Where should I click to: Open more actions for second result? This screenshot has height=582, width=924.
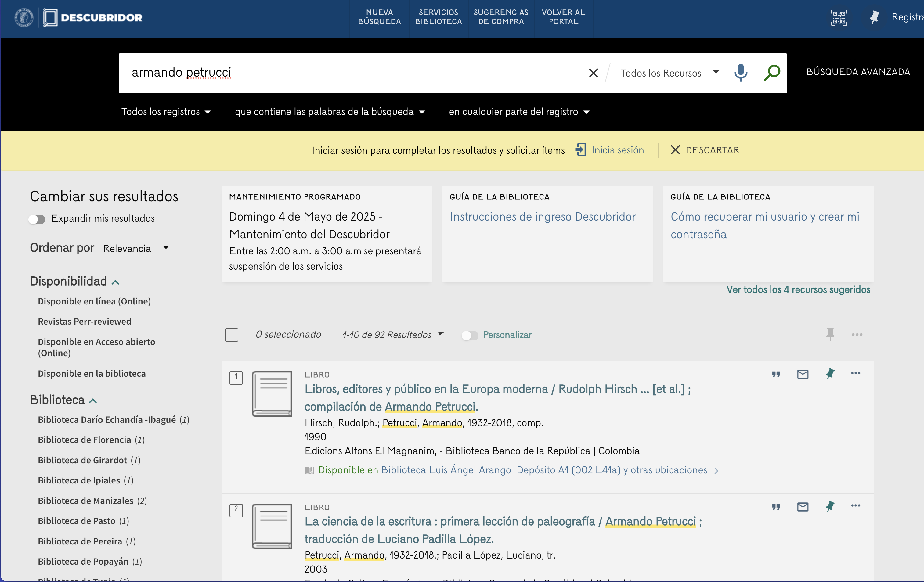coord(855,506)
